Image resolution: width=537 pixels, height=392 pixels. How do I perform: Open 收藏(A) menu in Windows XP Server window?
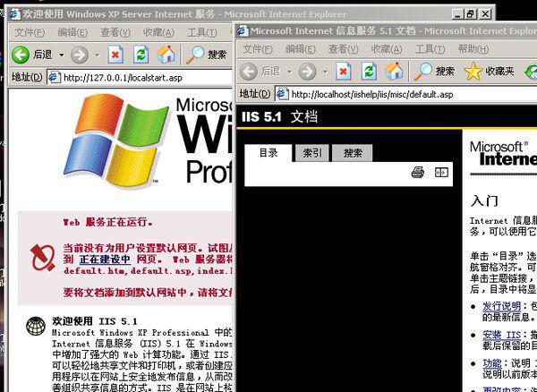click(158, 32)
